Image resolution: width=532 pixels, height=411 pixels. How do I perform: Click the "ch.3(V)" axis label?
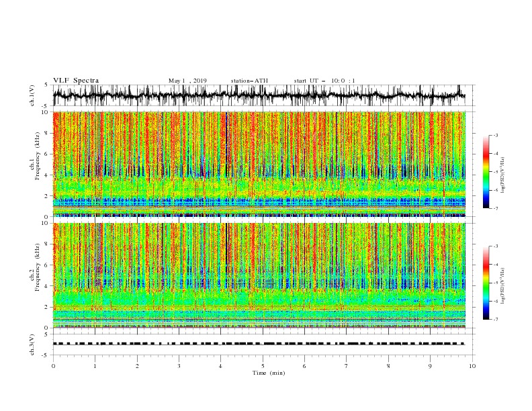[x=32, y=345]
